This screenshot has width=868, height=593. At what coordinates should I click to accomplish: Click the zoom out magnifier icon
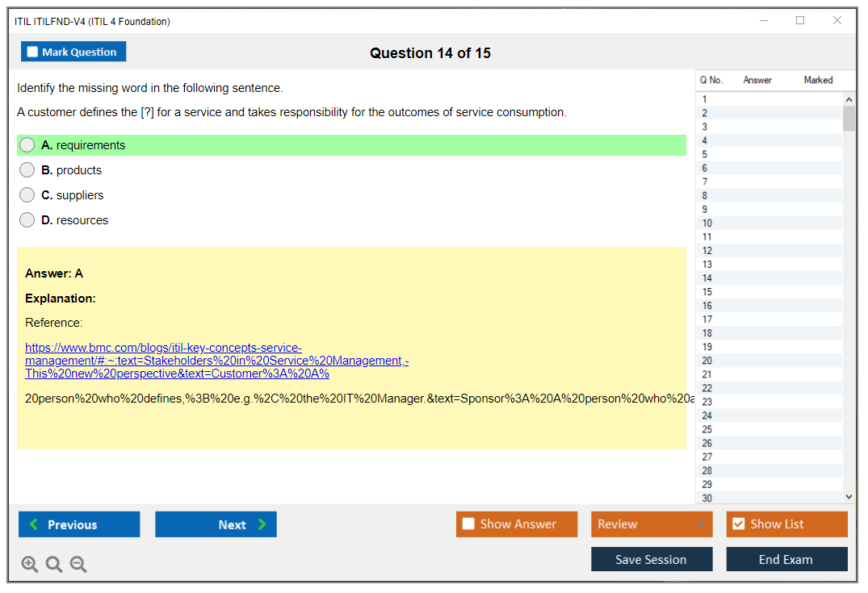tap(78, 565)
